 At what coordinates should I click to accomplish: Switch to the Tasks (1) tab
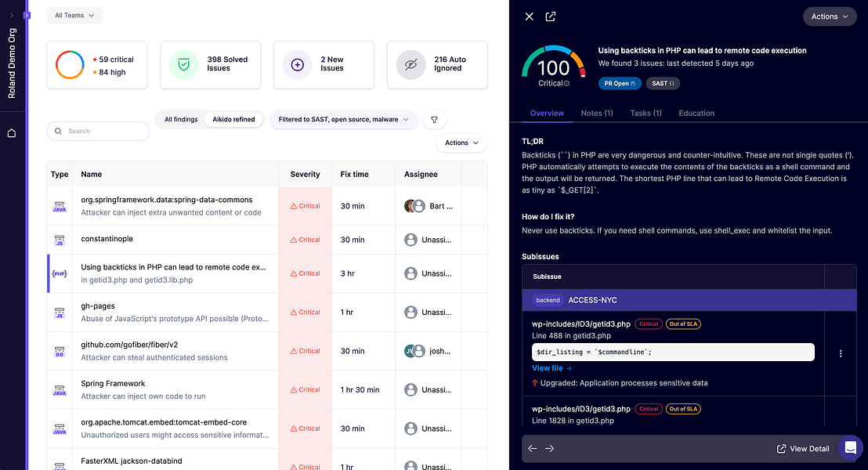point(646,113)
